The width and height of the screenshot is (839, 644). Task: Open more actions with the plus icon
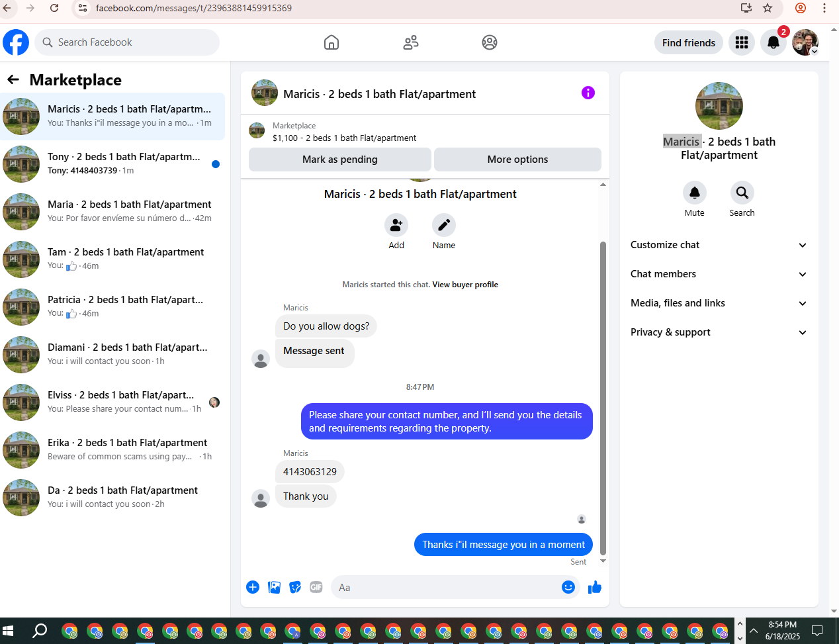(253, 587)
